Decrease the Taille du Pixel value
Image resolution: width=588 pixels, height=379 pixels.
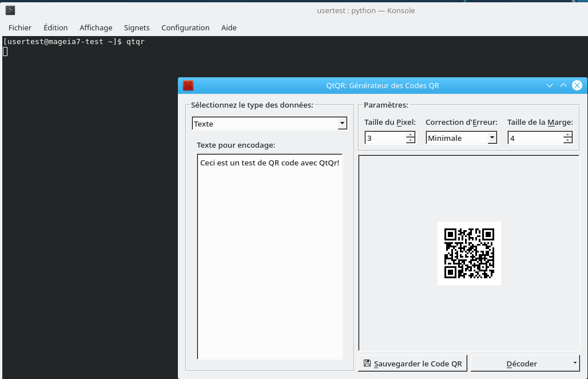(411, 141)
